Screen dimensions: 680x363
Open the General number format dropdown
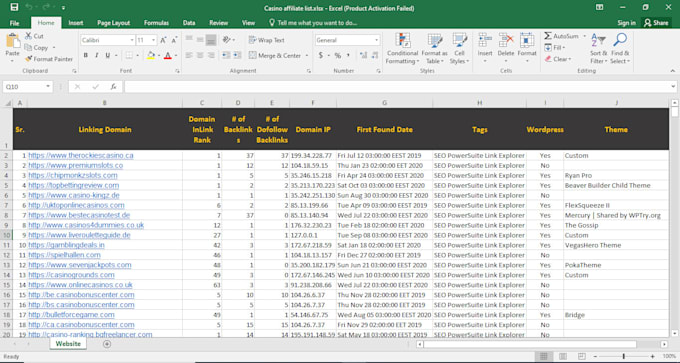376,40
